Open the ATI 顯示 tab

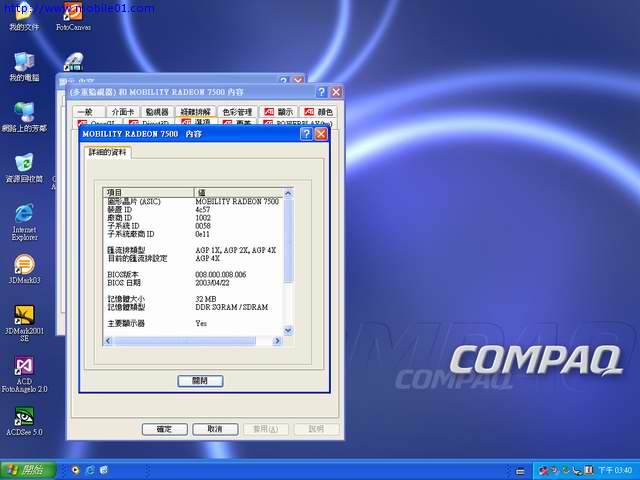(x=279, y=111)
